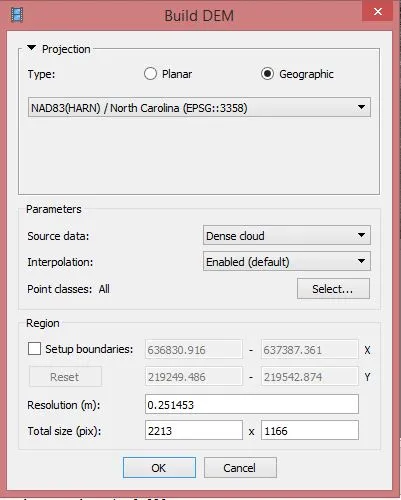Click the total size height field 1166
Screen dimensions: 401x500
[x=310, y=430]
